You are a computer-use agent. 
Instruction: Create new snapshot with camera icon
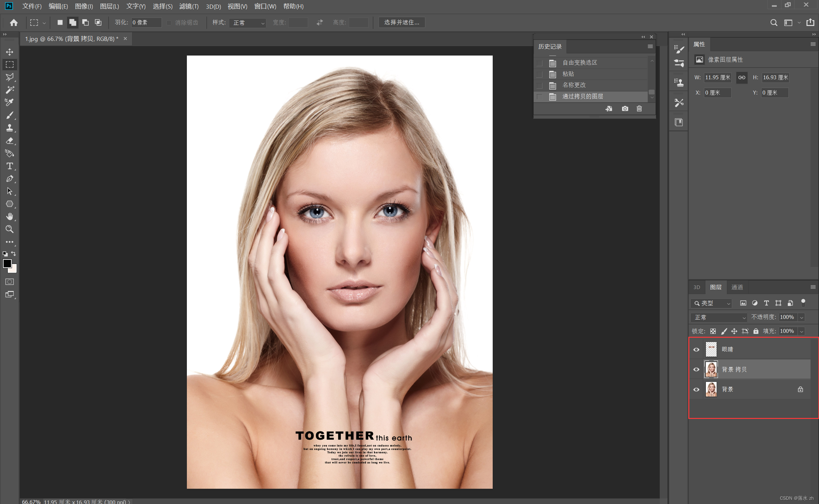click(625, 109)
